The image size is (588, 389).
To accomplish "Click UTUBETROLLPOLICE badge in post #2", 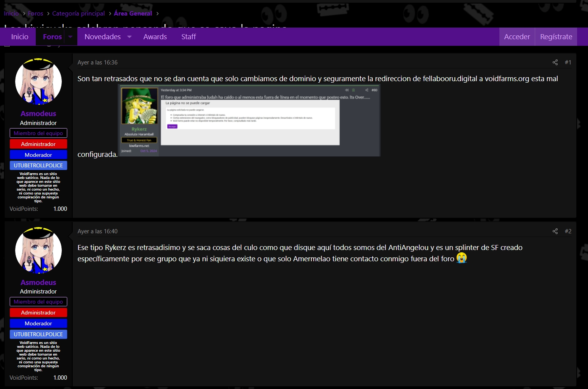I will [x=38, y=334].
